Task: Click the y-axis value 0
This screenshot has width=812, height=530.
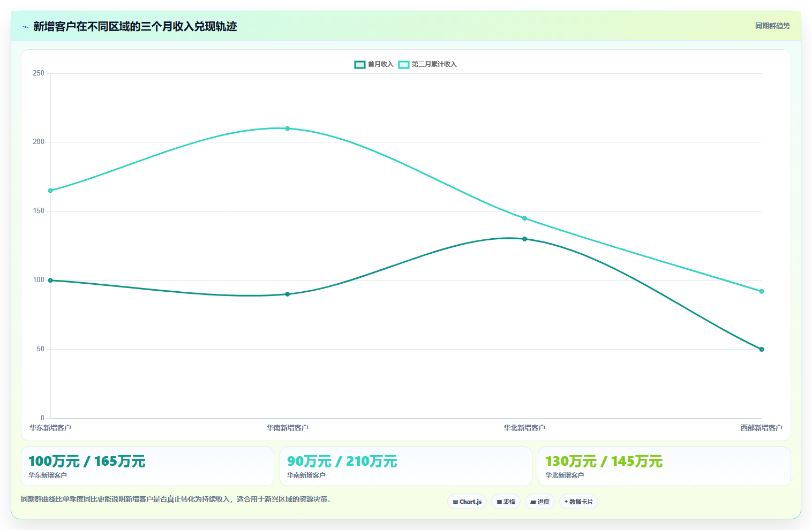Action: click(x=43, y=418)
